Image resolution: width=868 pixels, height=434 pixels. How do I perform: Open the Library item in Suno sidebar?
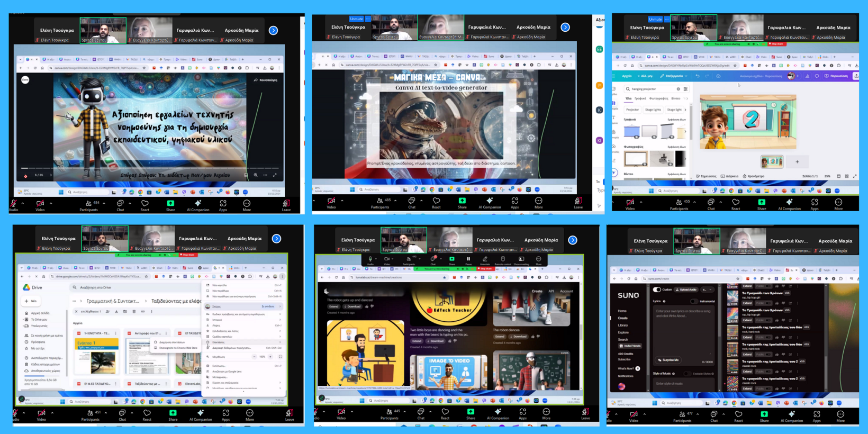[623, 325]
